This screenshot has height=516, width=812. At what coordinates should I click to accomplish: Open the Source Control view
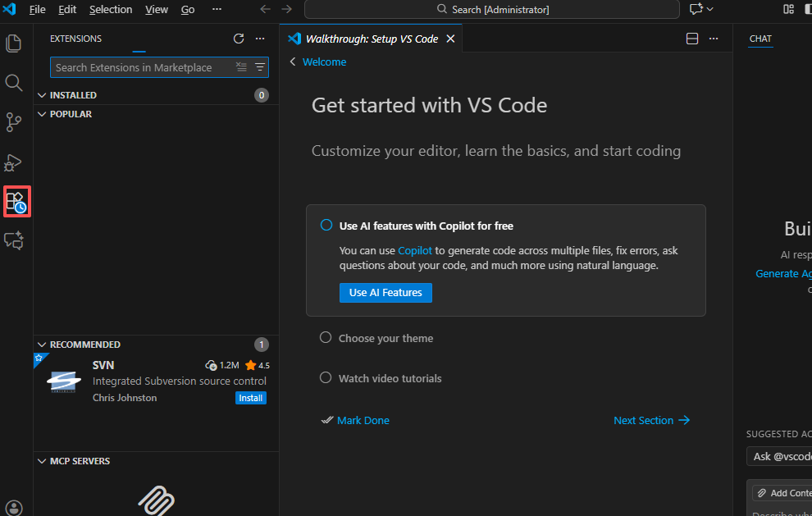[x=13, y=123]
